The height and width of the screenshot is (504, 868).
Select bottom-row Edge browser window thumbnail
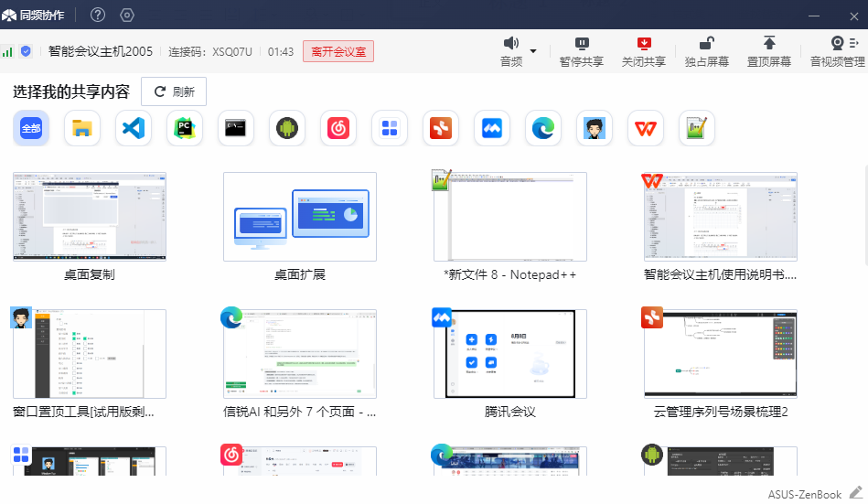(510, 461)
